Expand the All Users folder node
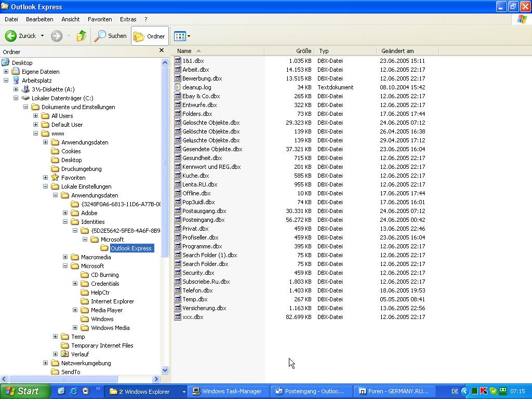The height and width of the screenshot is (399, 532). (36, 116)
